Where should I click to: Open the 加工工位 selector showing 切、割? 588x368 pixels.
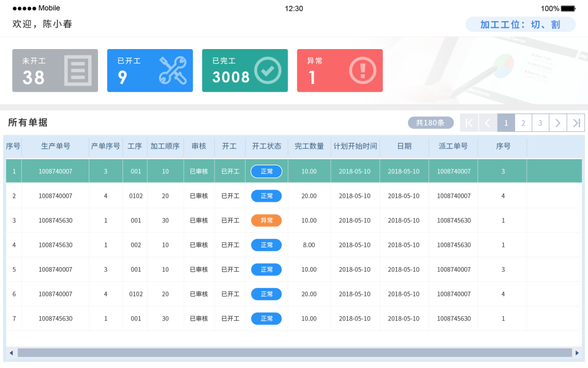click(520, 24)
